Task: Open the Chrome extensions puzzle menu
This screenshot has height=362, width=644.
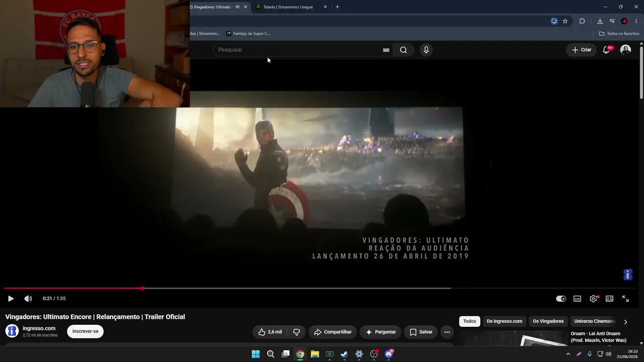Action: (x=582, y=21)
